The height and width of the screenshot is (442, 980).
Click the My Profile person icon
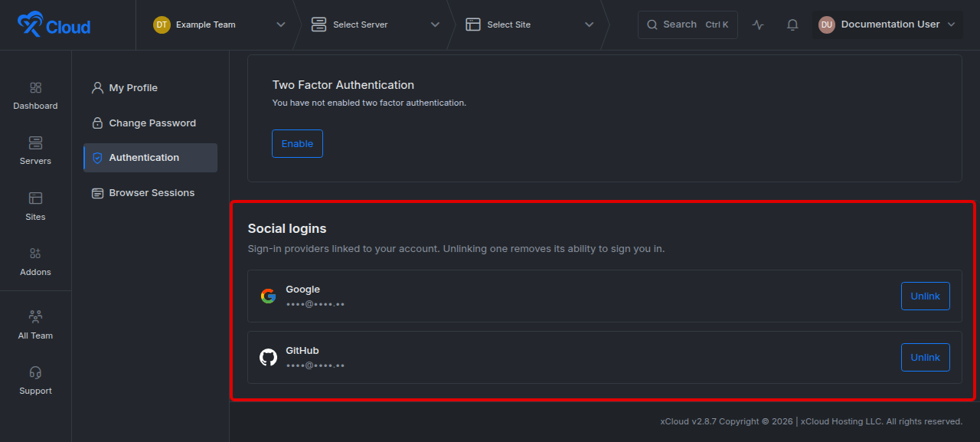coord(97,87)
